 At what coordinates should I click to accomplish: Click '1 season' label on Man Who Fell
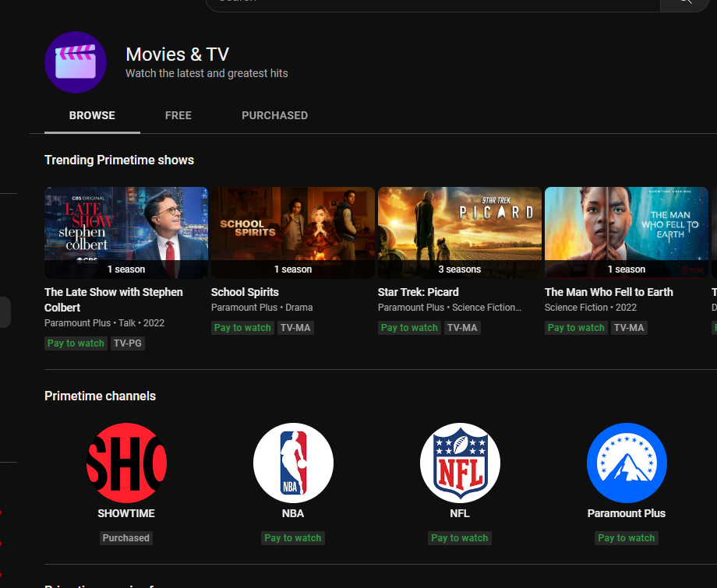(x=627, y=269)
